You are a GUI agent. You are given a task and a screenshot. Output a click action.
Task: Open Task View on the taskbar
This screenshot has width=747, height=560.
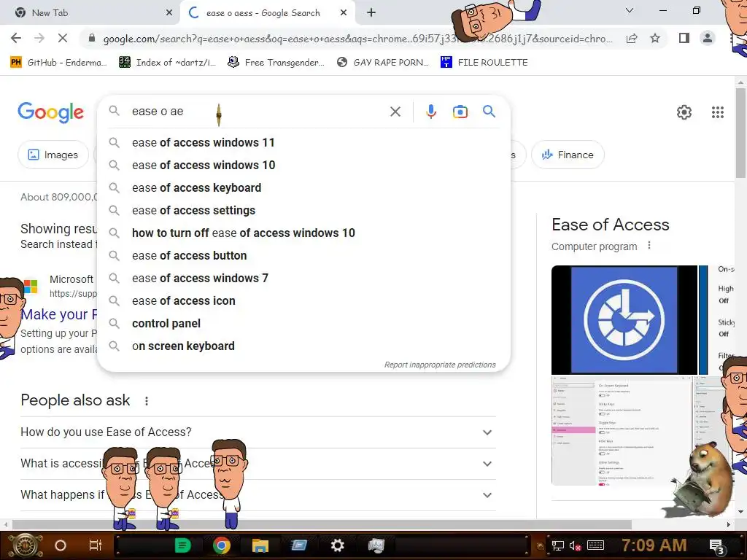[x=96, y=545]
